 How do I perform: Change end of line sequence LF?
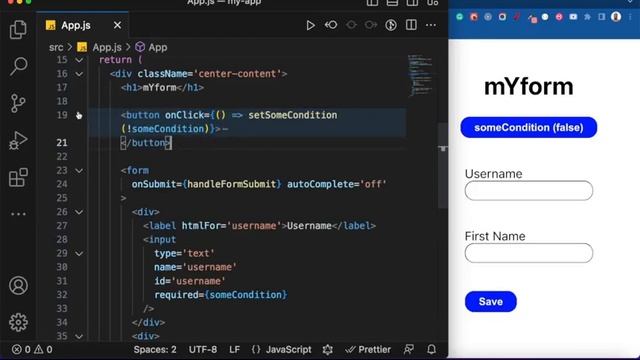click(x=234, y=350)
